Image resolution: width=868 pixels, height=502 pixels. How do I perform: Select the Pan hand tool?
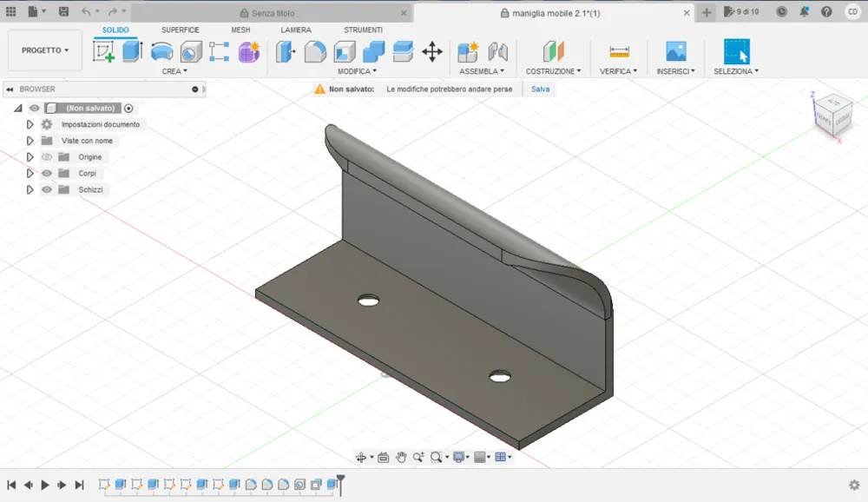(401, 457)
